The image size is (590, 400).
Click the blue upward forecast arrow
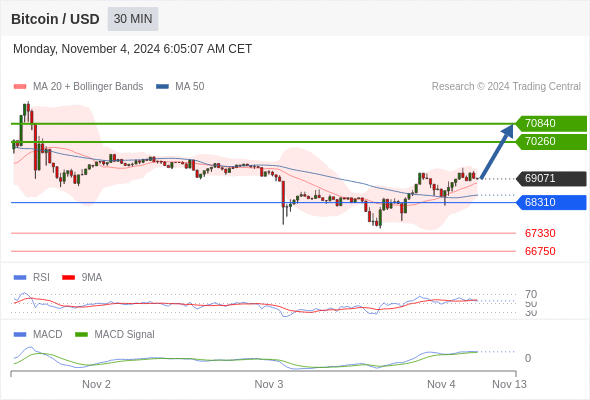tap(497, 151)
